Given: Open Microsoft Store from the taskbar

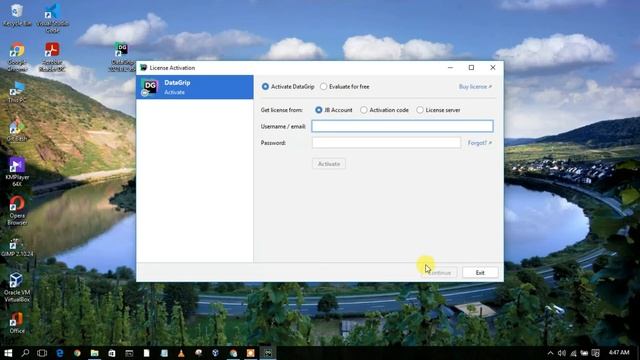Looking at the screenshot, I should [x=111, y=353].
